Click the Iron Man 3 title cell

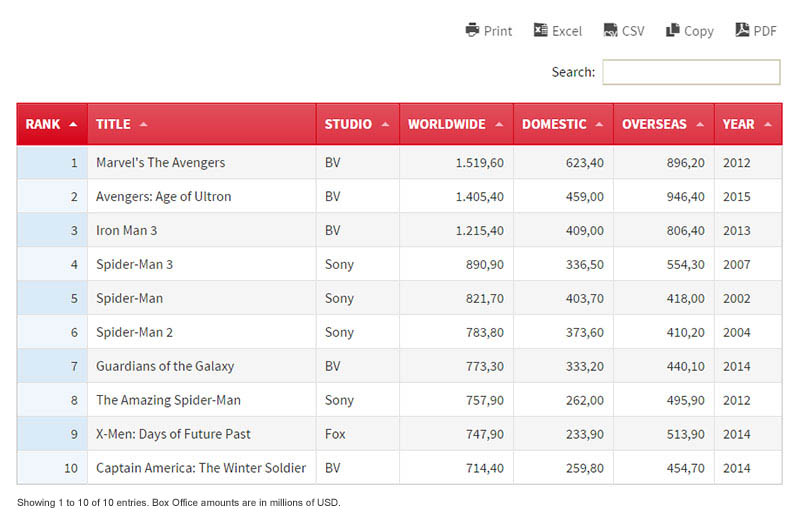click(126, 230)
